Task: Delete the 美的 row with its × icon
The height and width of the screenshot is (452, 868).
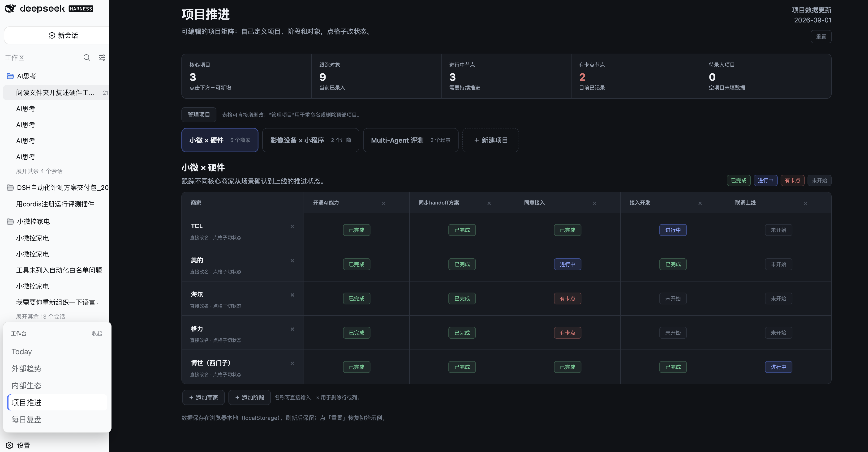Action: (x=292, y=261)
